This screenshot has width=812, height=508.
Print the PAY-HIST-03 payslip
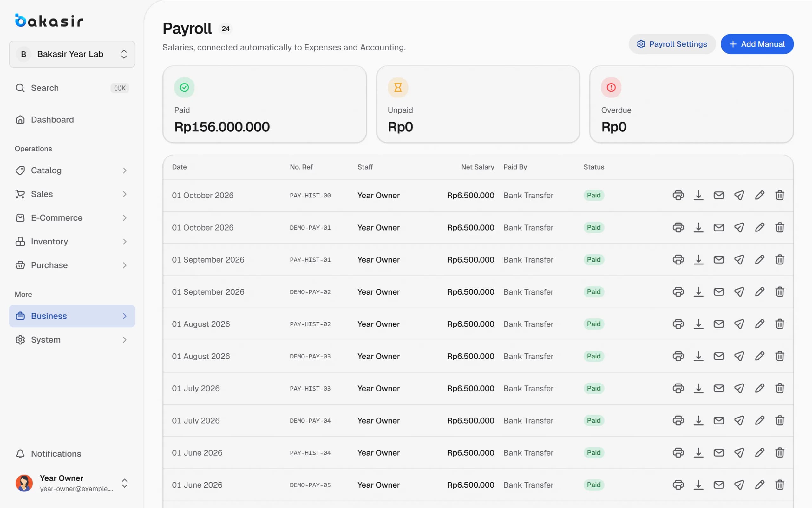pos(678,388)
